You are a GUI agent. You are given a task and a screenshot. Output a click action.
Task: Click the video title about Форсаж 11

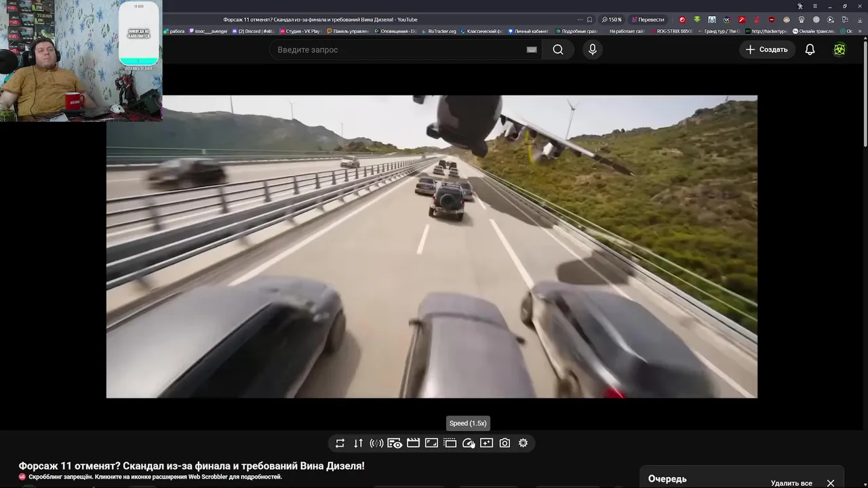pyautogui.click(x=191, y=466)
